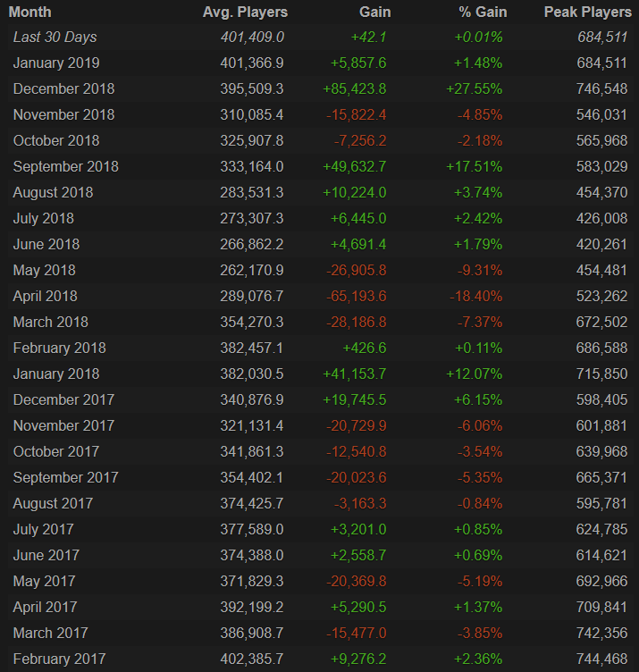
Task: Click the percent gain +1.79%
Action: pyautogui.click(x=478, y=244)
